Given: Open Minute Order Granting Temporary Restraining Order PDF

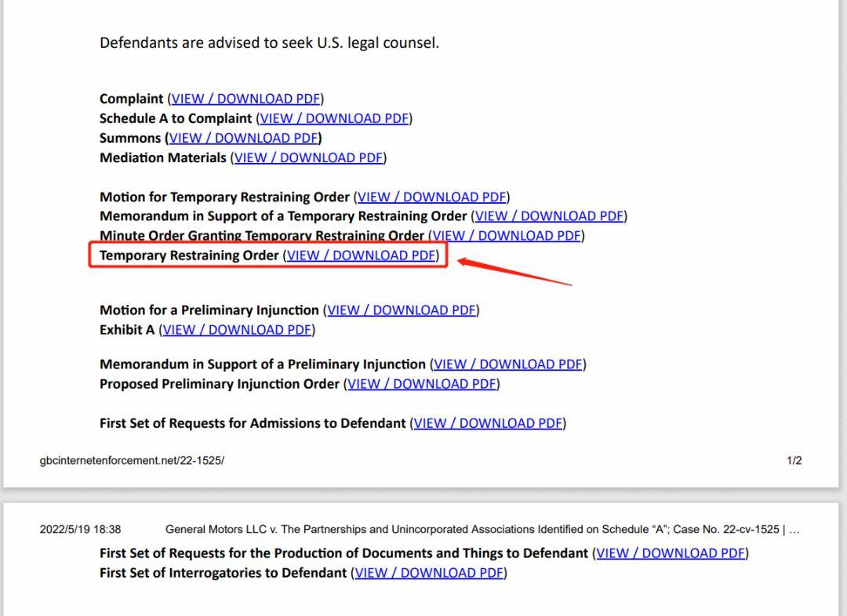Looking at the screenshot, I should pos(507,236).
